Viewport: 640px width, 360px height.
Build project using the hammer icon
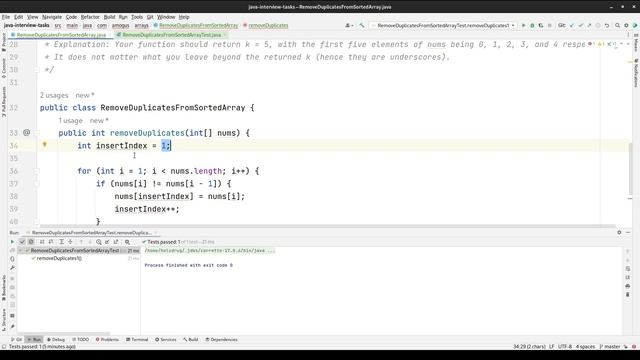(362, 25)
